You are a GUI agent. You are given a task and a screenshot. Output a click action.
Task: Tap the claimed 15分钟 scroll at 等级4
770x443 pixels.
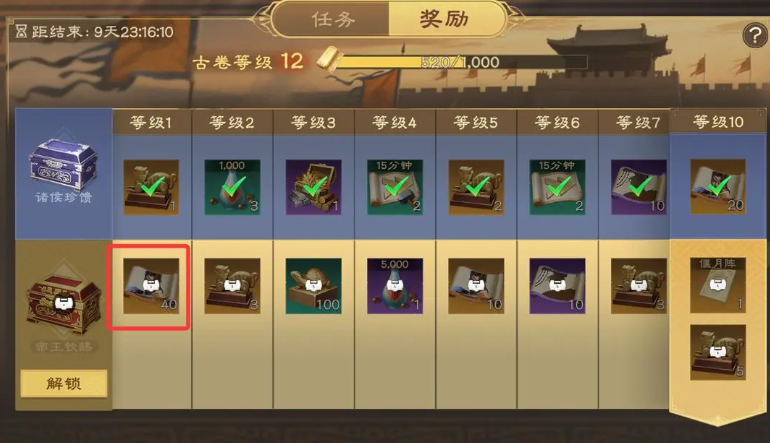395,187
